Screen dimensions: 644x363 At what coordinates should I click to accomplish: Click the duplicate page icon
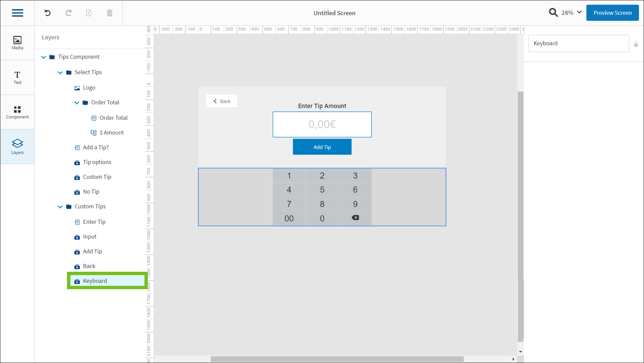click(89, 13)
